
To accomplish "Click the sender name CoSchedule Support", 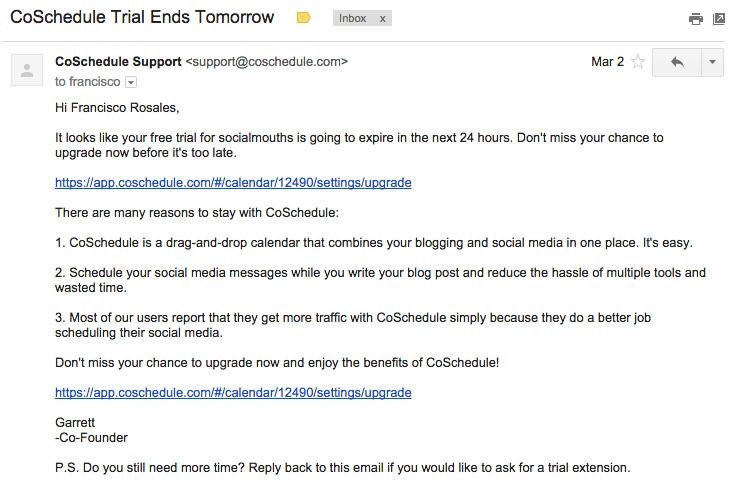I will (x=118, y=62).
